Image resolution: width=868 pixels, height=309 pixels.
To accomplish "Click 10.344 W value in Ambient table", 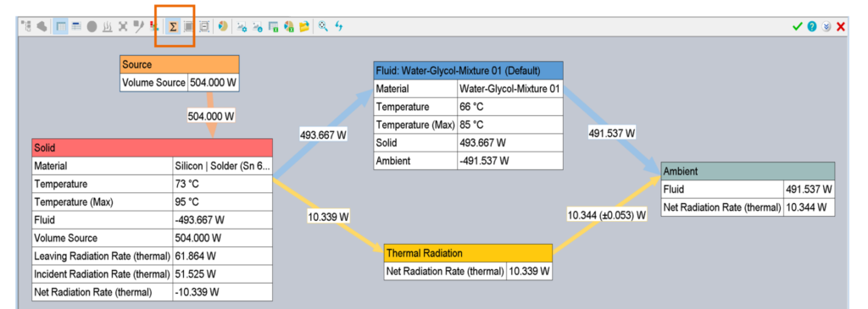I will click(810, 208).
